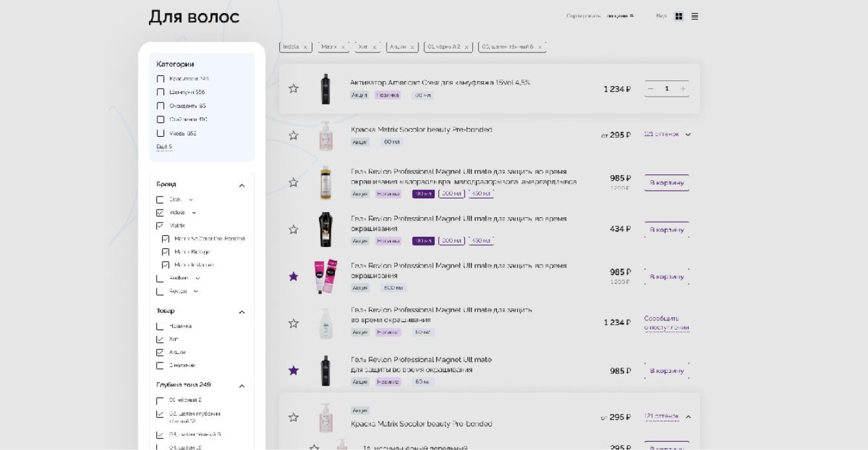
Task: Decrease quantity with the minus icon
Action: tap(651, 89)
